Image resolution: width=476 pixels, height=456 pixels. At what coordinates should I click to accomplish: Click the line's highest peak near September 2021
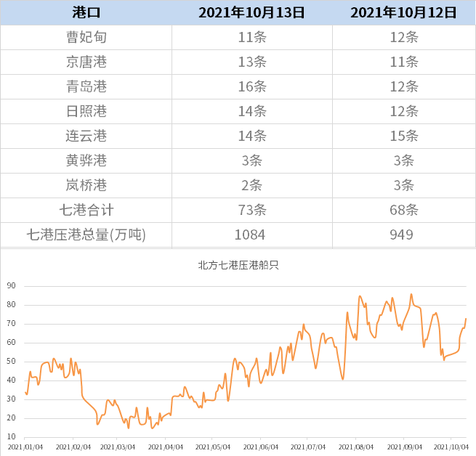click(x=411, y=294)
